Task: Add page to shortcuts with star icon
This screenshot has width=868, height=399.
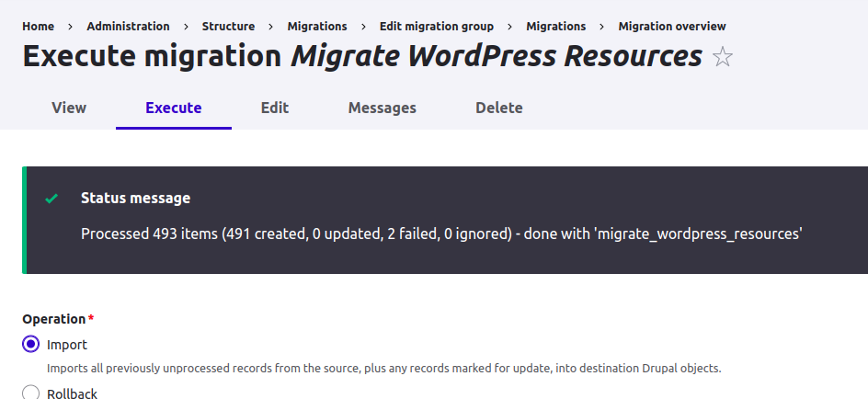Action: (x=723, y=57)
